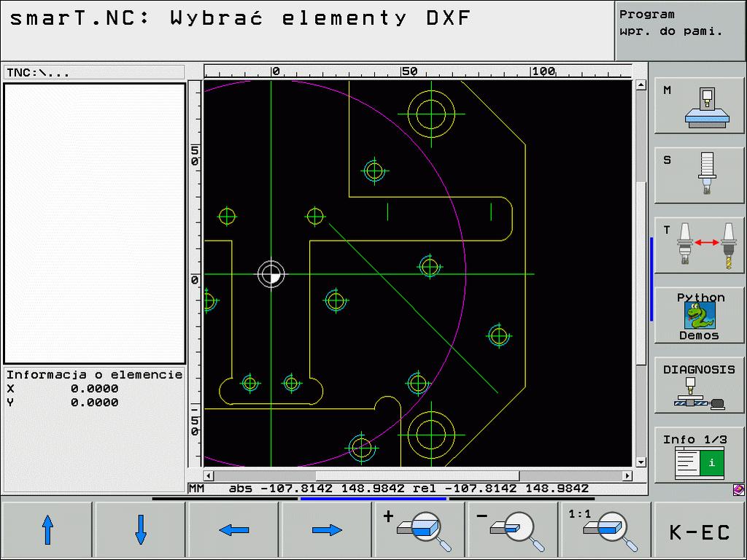This screenshot has width=747, height=560.
Task: Zoom in with the plus magnifier
Action: click(420, 531)
